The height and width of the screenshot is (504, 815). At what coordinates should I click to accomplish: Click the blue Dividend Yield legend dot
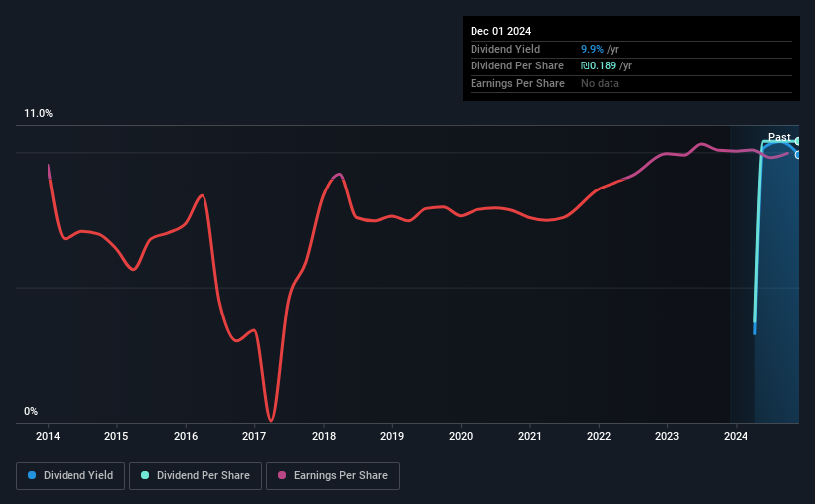click(x=32, y=475)
